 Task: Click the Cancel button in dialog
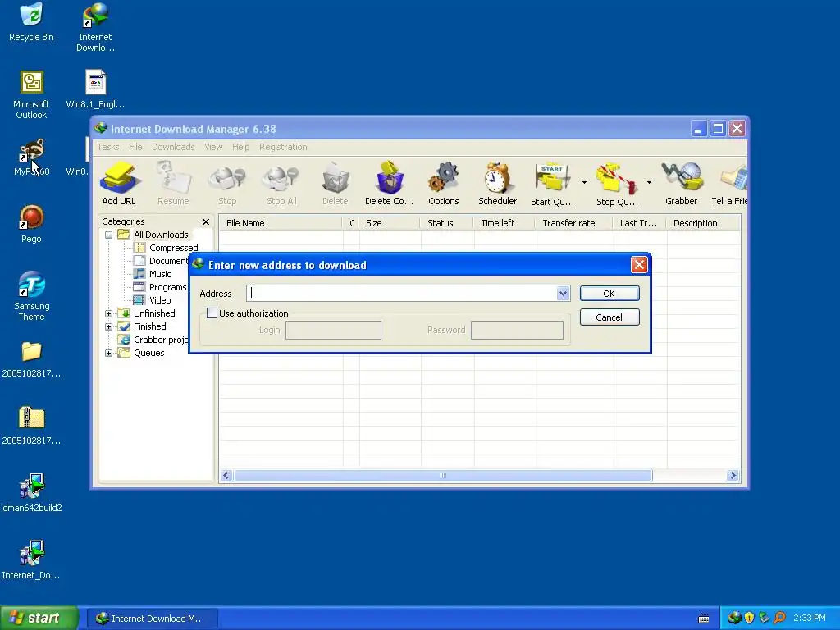click(x=609, y=317)
